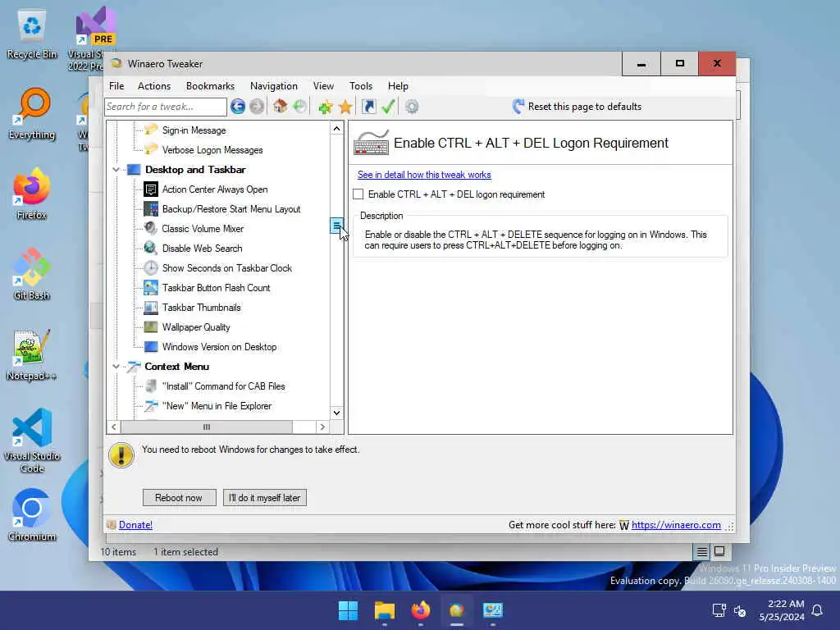Add bookmark with green plus star

click(325, 107)
